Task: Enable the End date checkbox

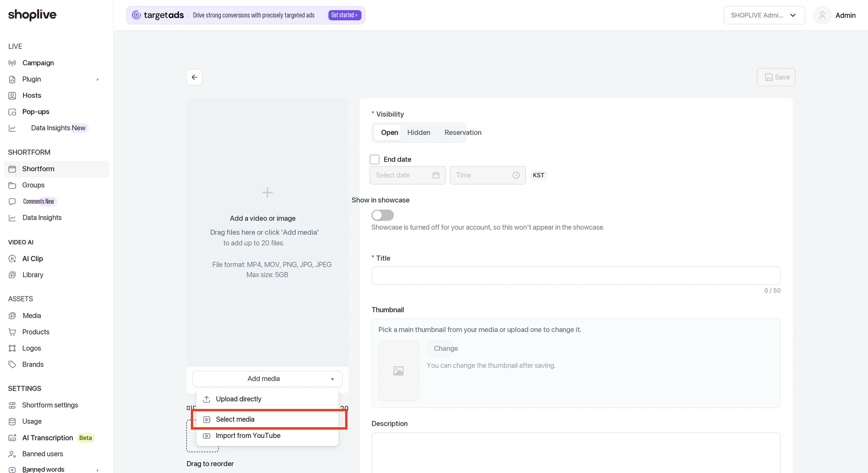Action: point(375,159)
